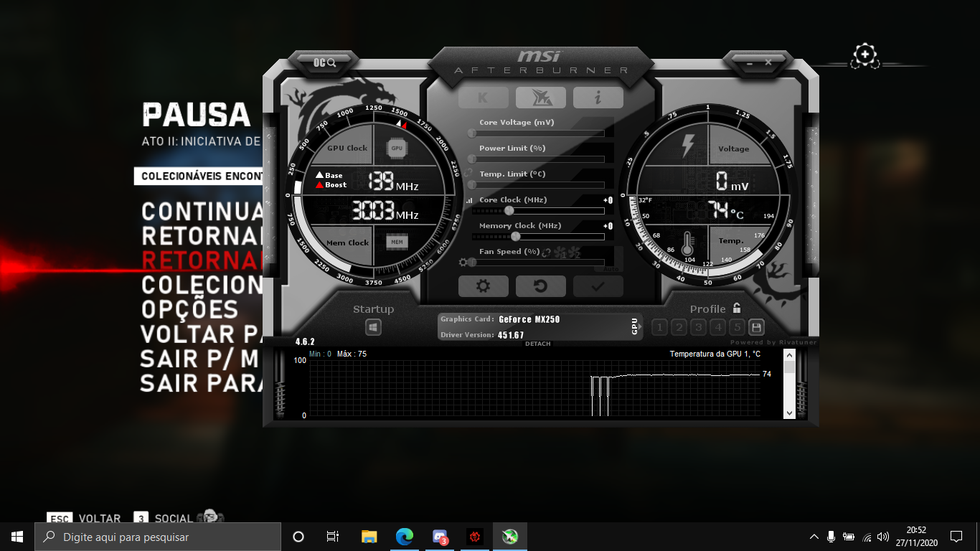
Task: Open the system information (i) button
Action: (x=598, y=98)
